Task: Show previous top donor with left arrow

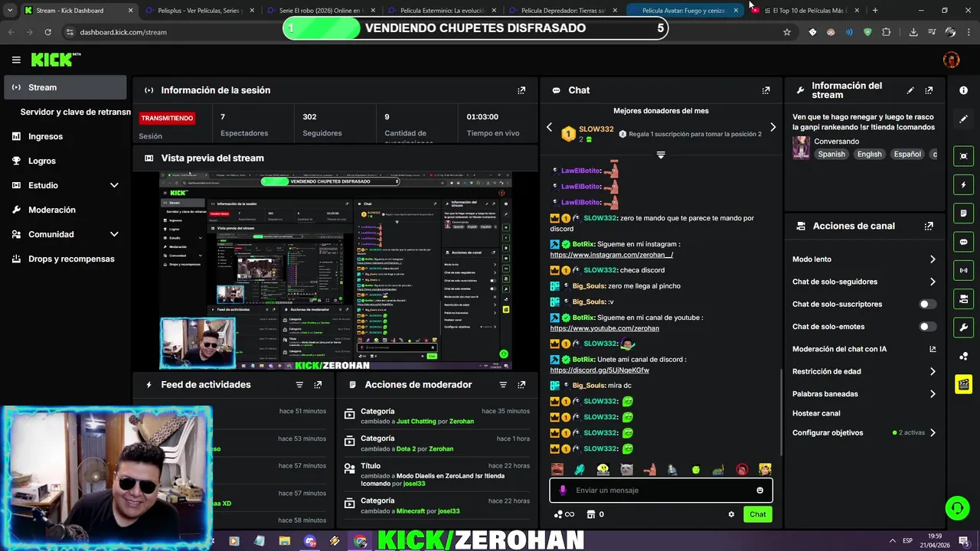Action: 549,127
